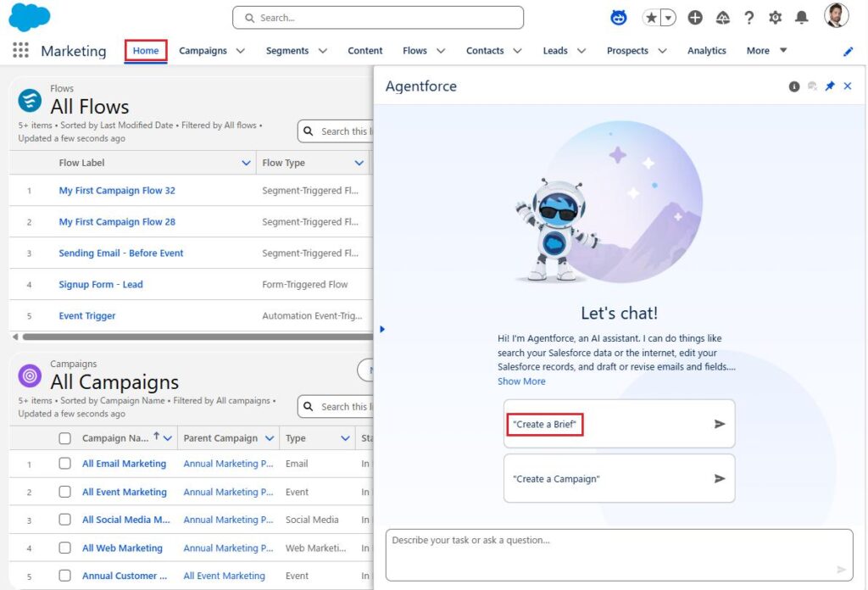Expand the Campaigns tab chevron
The width and height of the screenshot is (868, 590).
coord(241,51)
